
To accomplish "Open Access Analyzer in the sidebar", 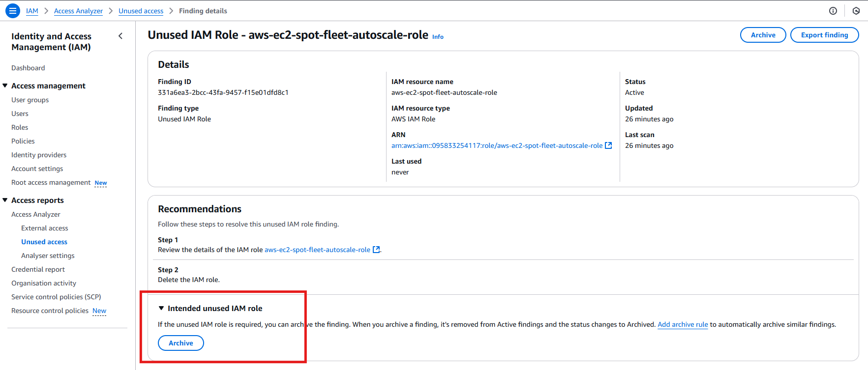I will (x=36, y=214).
